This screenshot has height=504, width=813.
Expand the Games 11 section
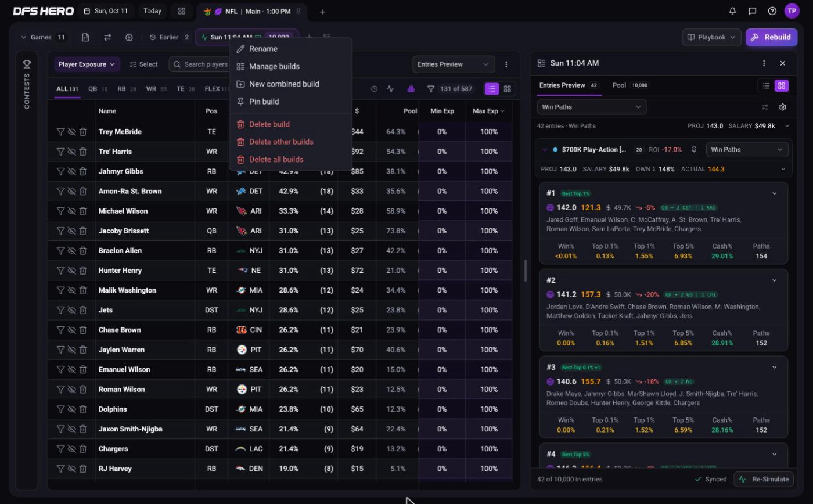coord(43,37)
